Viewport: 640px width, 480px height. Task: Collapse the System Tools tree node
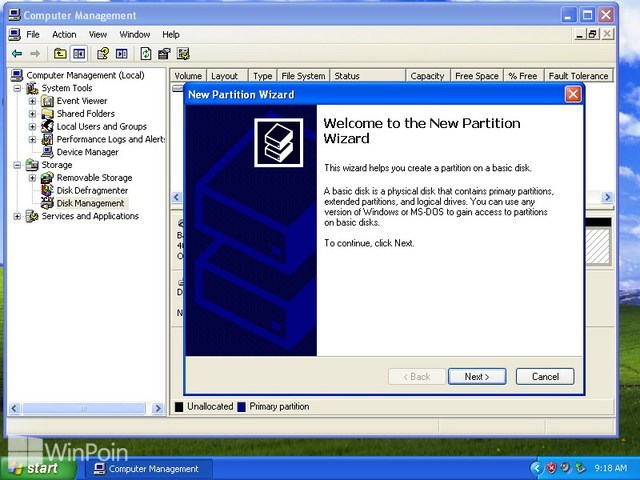17,88
